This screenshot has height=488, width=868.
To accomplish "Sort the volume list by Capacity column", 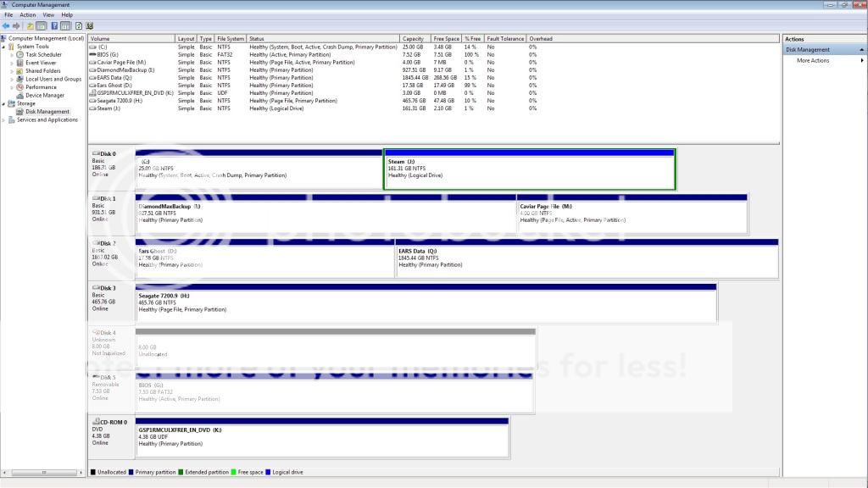I will 414,39.
